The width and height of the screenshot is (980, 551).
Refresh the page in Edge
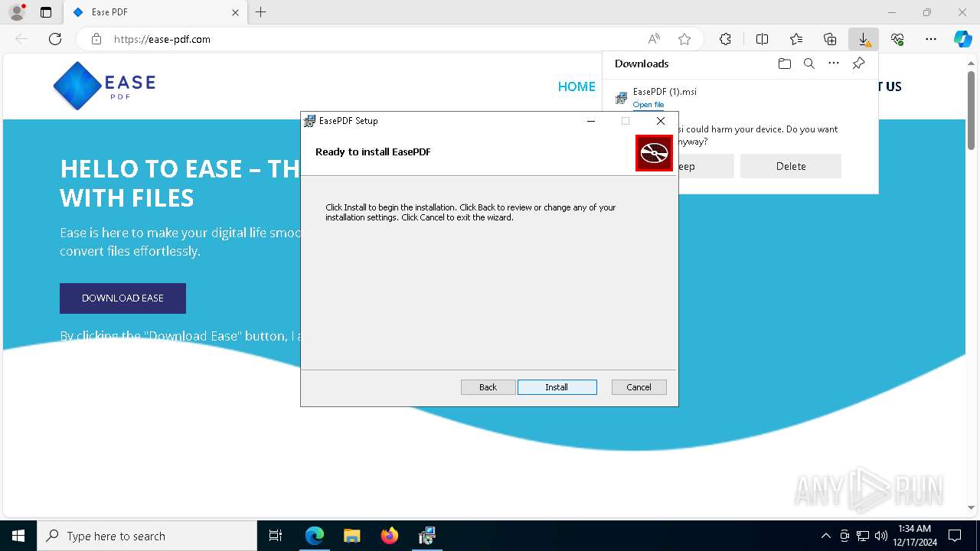click(x=55, y=39)
